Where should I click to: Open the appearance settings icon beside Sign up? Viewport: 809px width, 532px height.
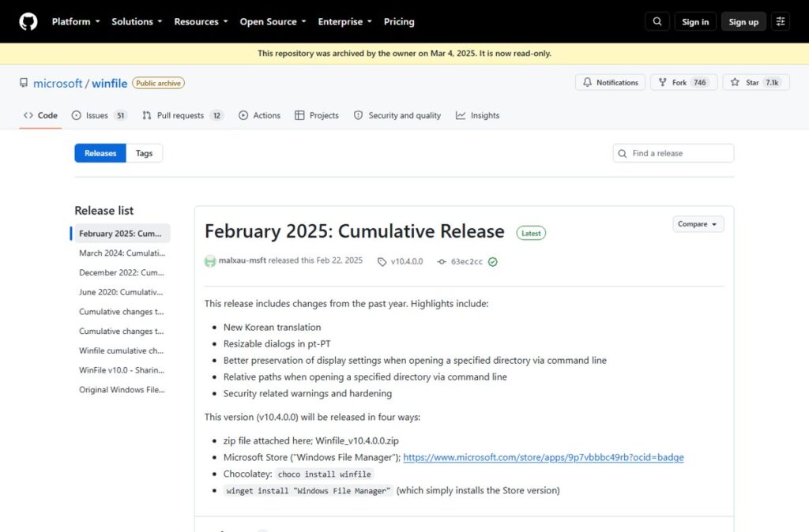tap(781, 21)
